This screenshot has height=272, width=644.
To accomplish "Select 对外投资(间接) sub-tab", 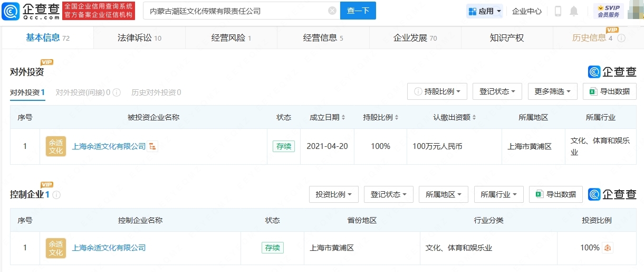I will (83, 92).
